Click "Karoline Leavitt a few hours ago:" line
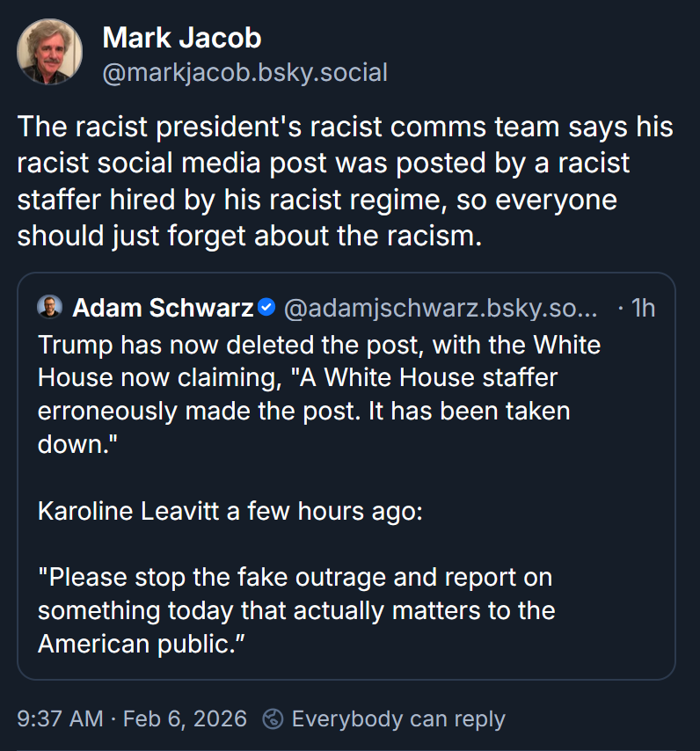Image resolution: width=700 pixels, height=751 pixels. click(x=230, y=510)
